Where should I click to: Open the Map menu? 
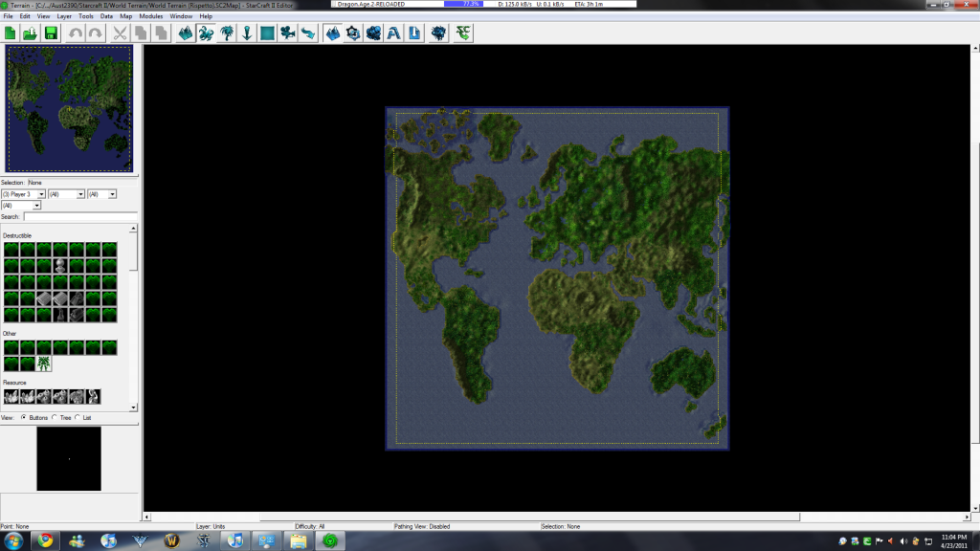click(x=125, y=16)
